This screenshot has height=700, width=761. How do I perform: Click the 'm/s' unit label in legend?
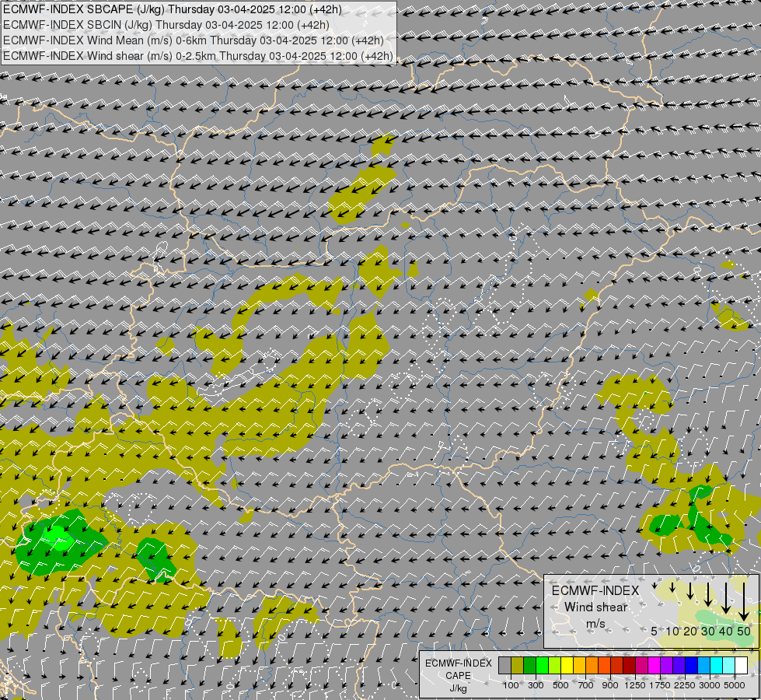click(x=596, y=624)
